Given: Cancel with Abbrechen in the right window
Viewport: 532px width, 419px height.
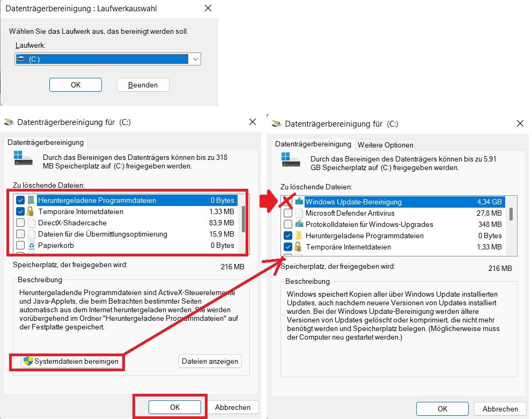Looking at the screenshot, I should click(500, 409).
